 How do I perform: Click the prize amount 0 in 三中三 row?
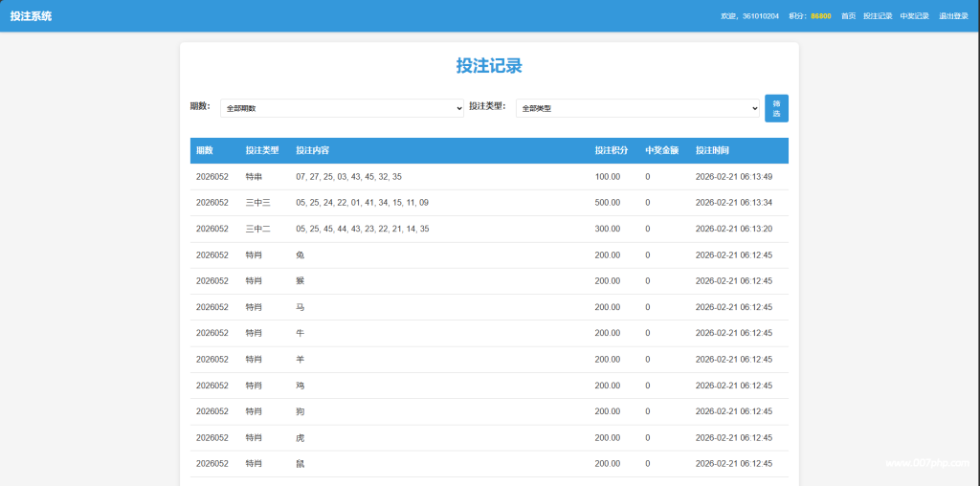coord(648,203)
